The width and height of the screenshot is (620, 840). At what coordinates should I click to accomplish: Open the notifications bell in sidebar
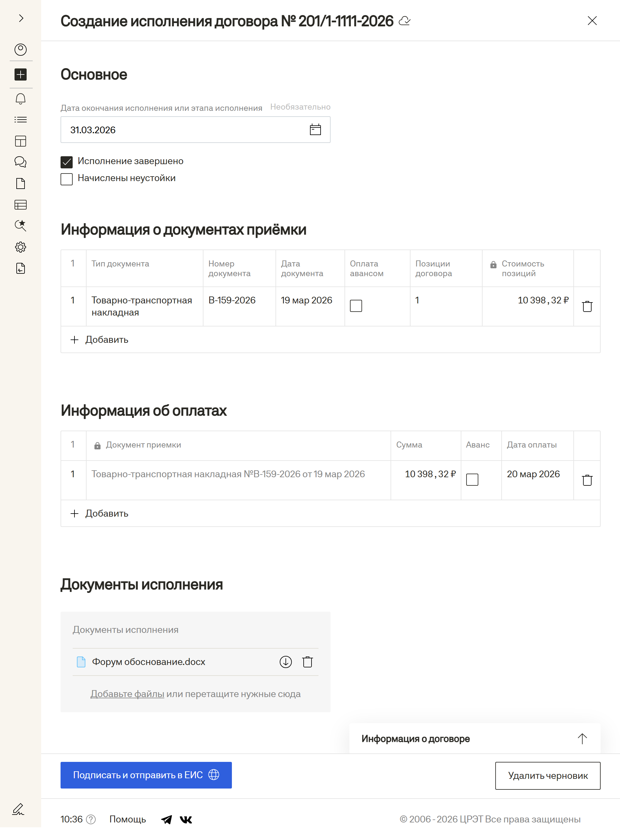pos(21,99)
